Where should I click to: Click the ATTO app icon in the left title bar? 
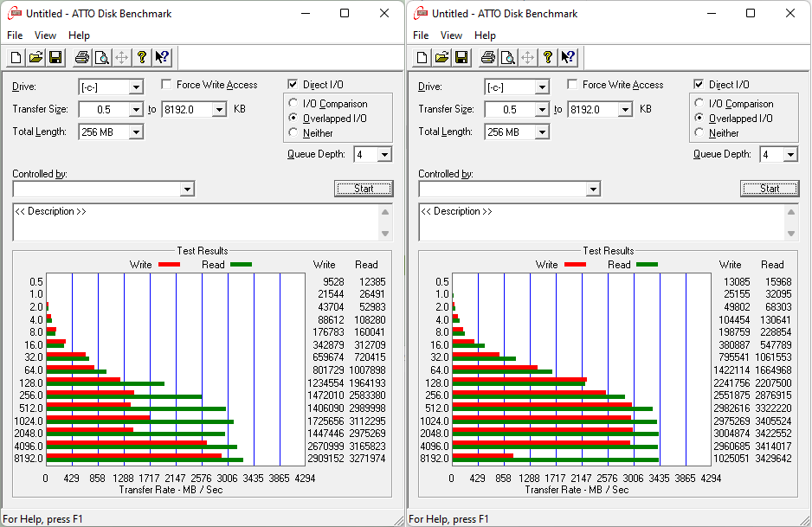coord(14,14)
